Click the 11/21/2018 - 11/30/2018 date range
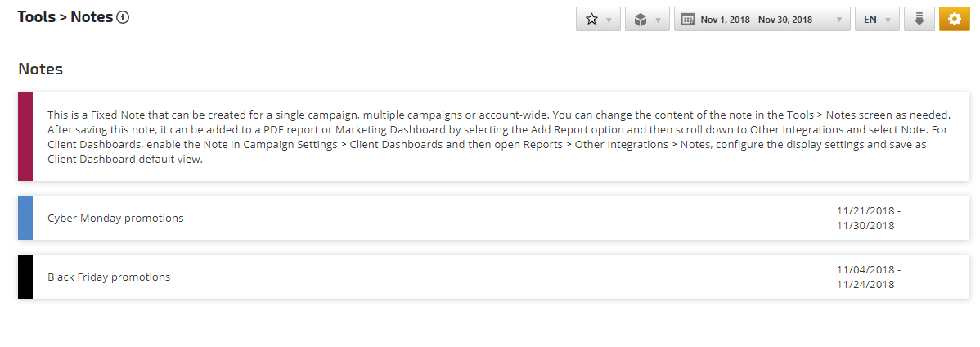Viewport: 980px width, 347px height. 868,218
